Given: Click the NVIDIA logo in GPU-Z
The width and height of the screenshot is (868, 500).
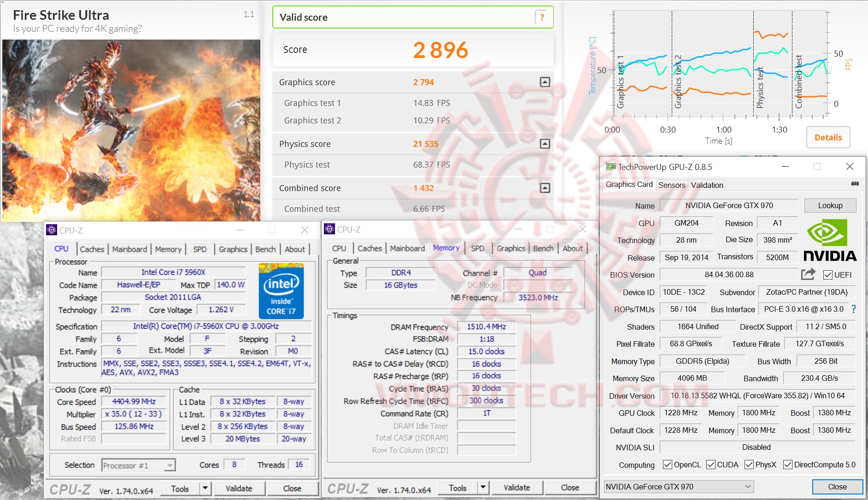Looking at the screenshot, I should click(830, 240).
